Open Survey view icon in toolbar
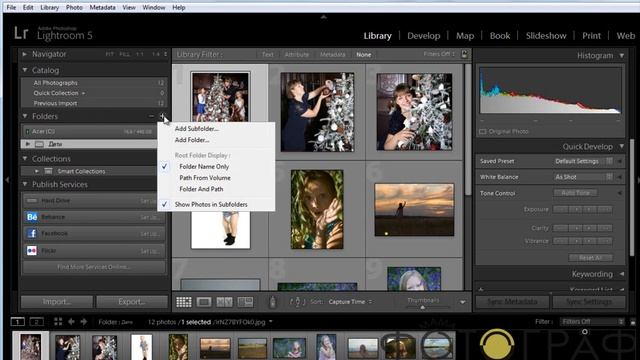The image size is (640, 360). pyautogui.click(x=245, y=302)
